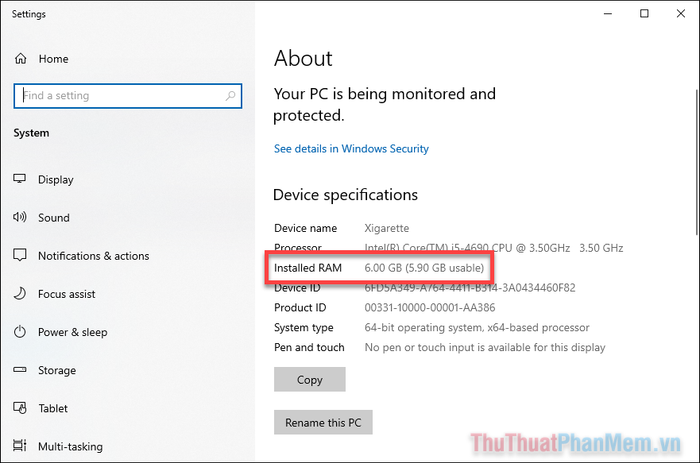Copy the device specifications
Screen dimensions: 700x463
[x=310, y=380]
